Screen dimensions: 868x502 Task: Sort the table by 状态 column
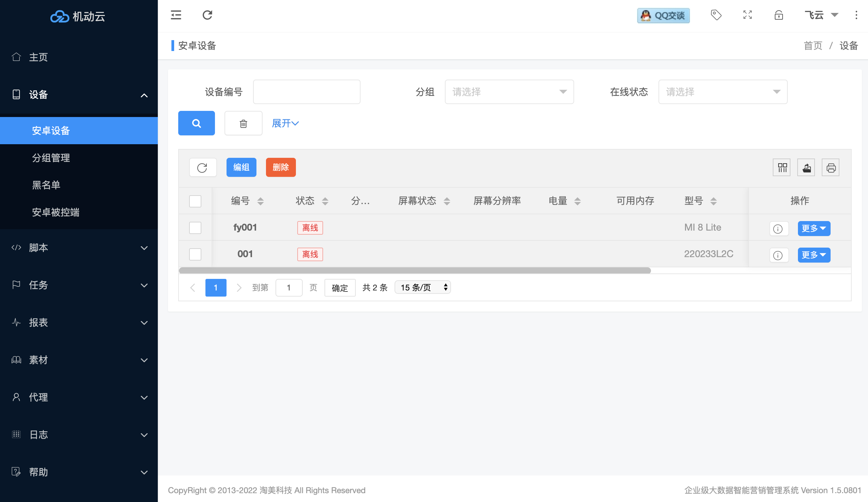(x=325, y=201)
